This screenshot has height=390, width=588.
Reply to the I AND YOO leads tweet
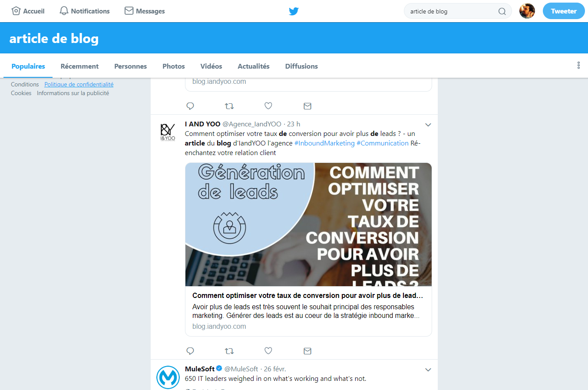[x=190, y=351]
